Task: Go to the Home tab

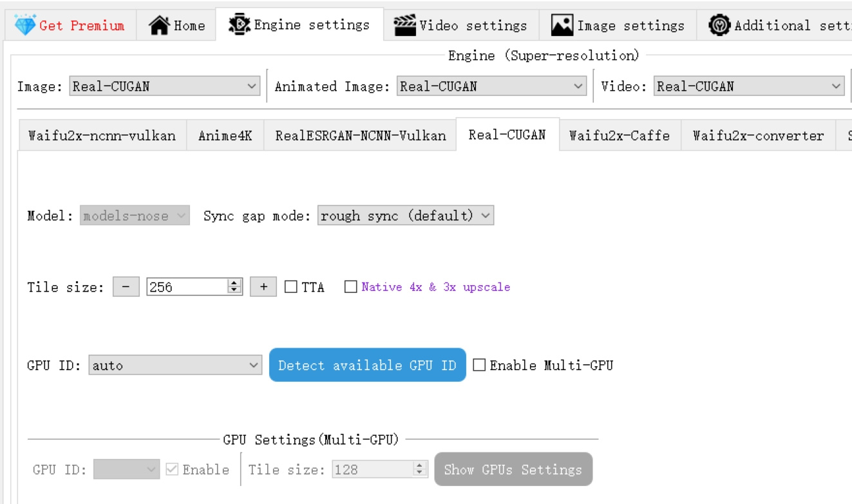Action: click(x=176, y=26)
